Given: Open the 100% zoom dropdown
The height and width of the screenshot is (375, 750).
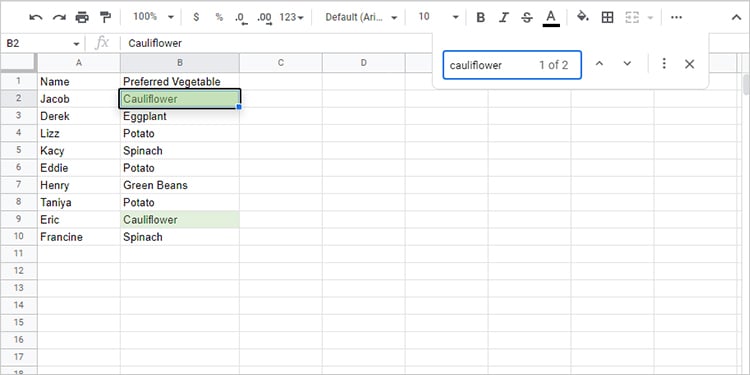Looking at the screenshot, I should pos(153,17).
